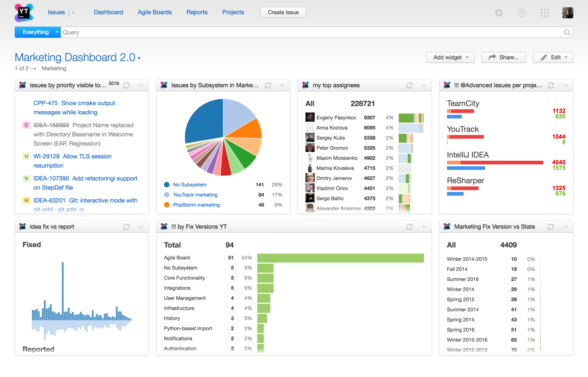Refresh the idea fix vs report widget
The width and height of the screenshot is (588, 377).
pyautogui.click(x=126, y=227)
